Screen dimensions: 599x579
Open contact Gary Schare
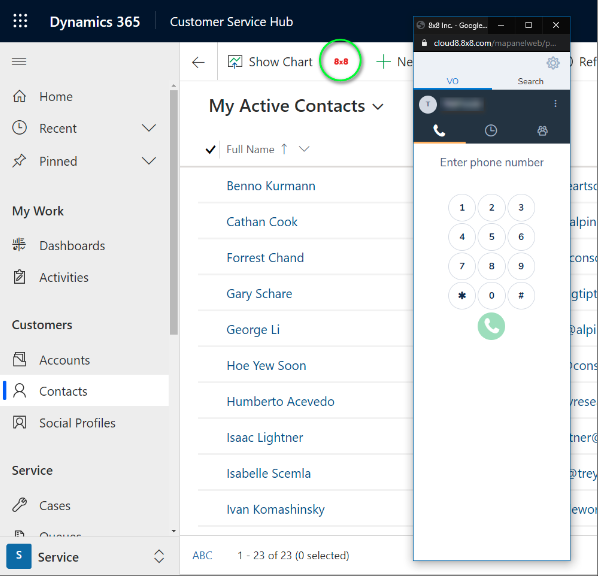point(259,293)
